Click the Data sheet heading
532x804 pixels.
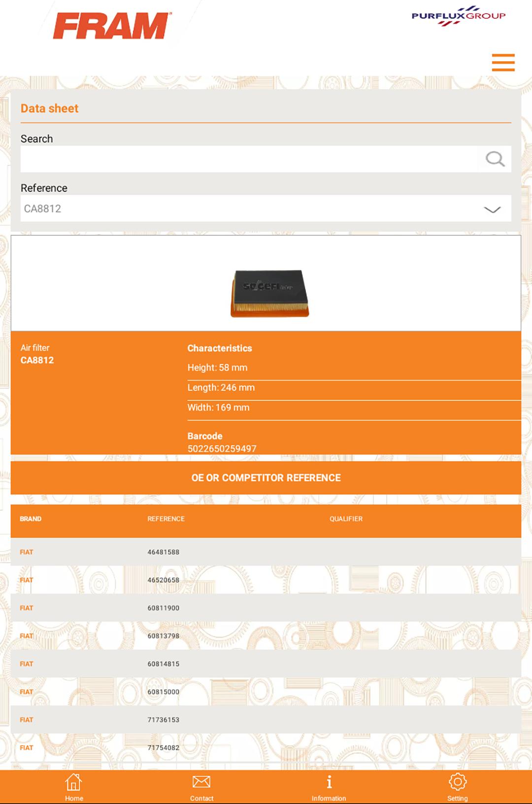(49, 108)
